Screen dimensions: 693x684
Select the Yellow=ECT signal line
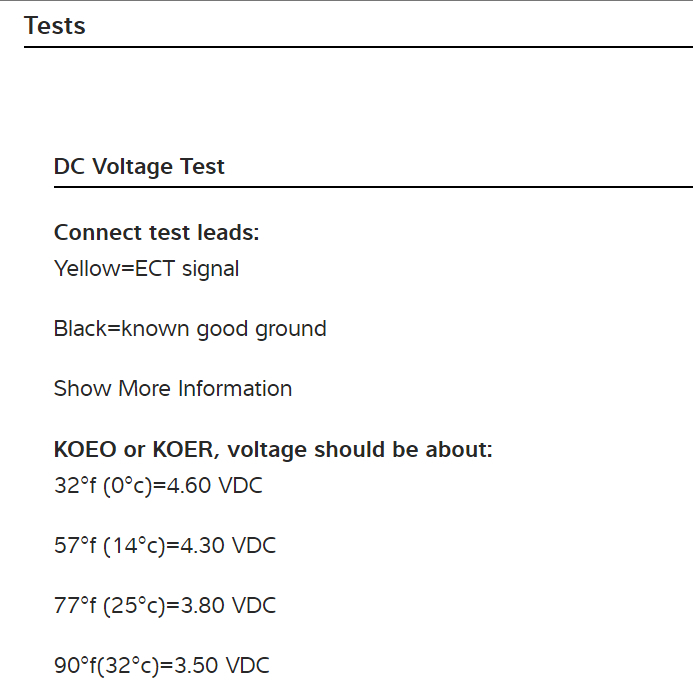(x=146, y=268)
